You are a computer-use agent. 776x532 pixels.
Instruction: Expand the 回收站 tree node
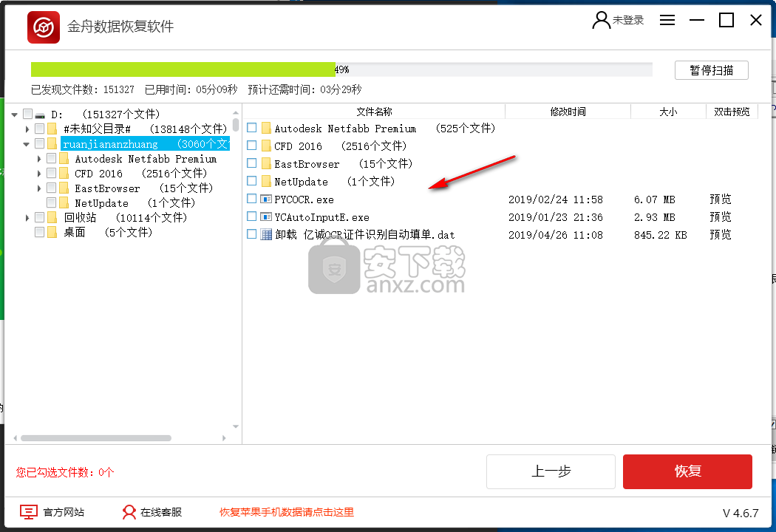click(x=27, y=218)
